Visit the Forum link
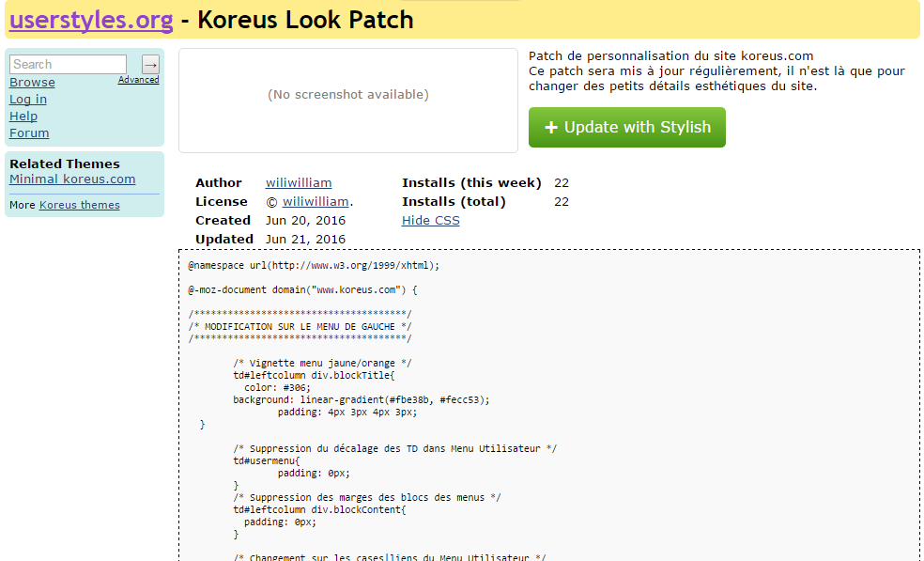 [x=29, y=133]
